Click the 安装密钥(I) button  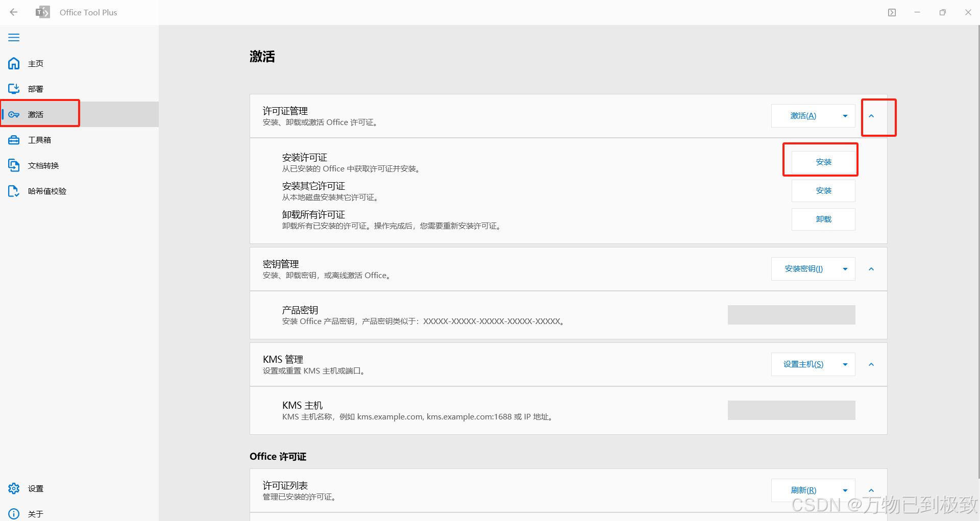[x=803, y=269]
